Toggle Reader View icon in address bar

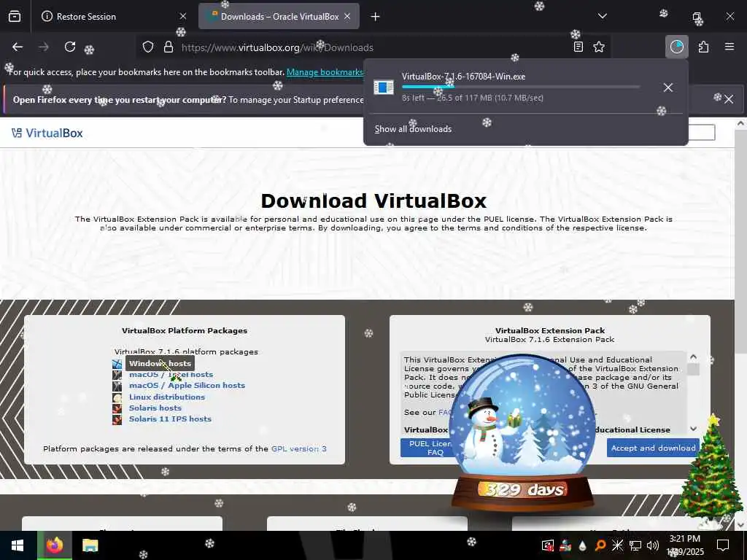578,47
